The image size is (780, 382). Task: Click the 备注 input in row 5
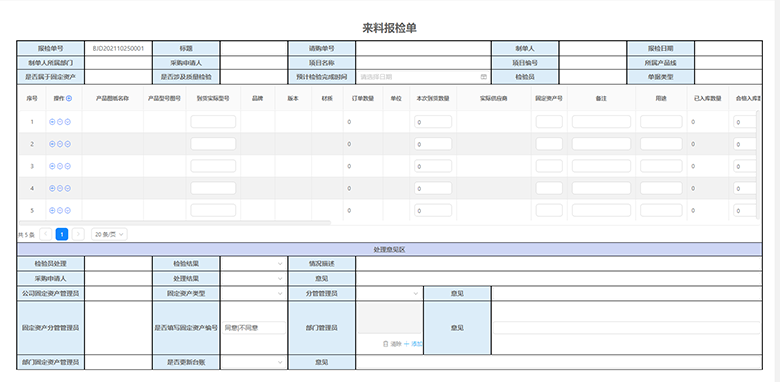pyautogui.click(x=601, y=210)
